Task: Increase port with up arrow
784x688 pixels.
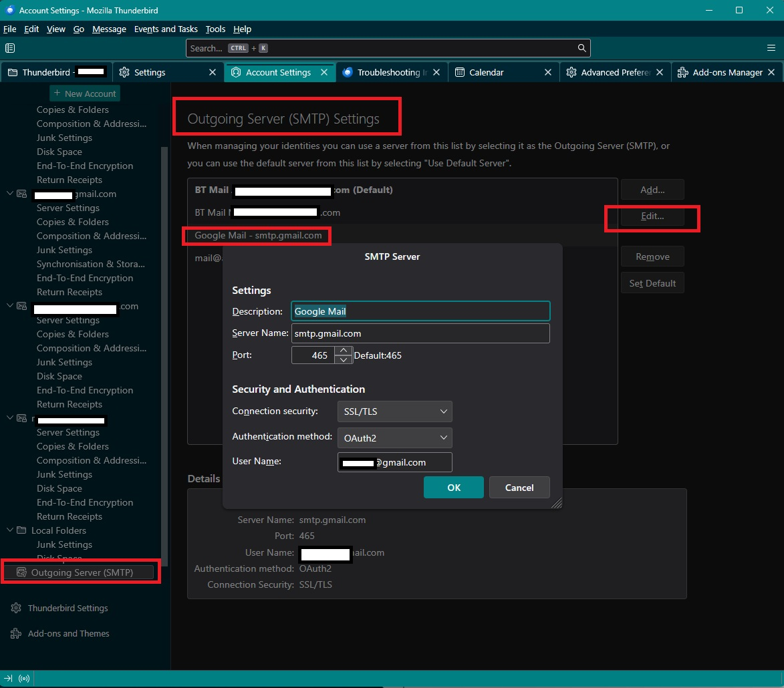Action: (344, 351)
